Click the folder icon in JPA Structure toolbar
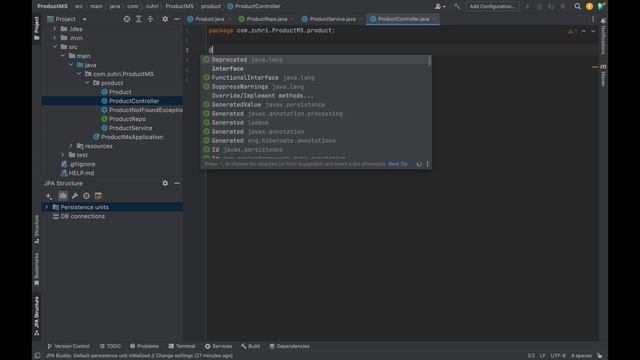Image resolution: width=640 pixels, height=360 pixels. (x=63, y=196)
